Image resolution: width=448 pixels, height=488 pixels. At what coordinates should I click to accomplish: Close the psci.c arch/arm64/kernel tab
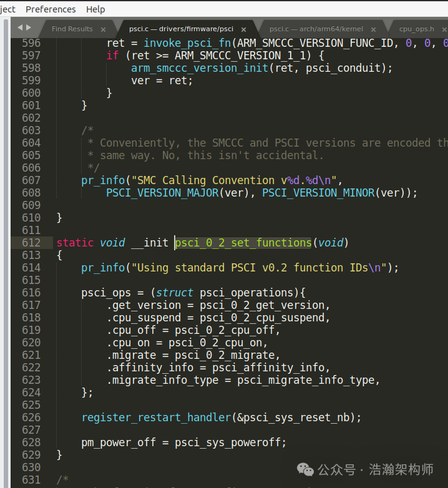pos(373,29)
